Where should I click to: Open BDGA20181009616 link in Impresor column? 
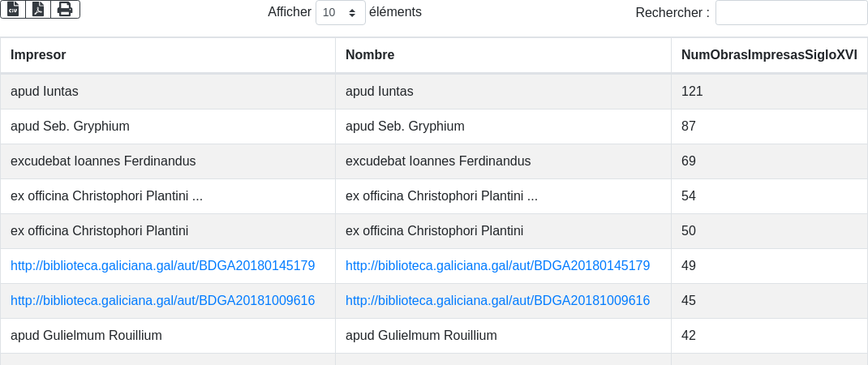[162, 300]
